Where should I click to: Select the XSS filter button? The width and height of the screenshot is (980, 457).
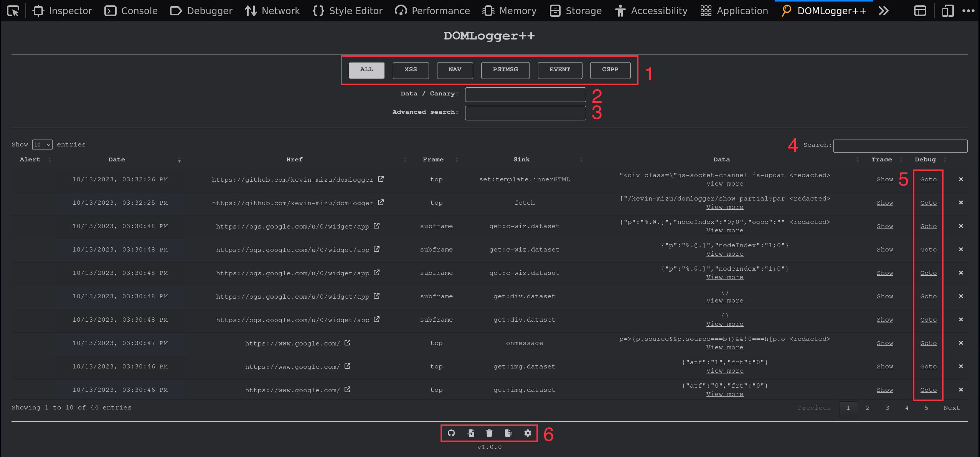tap(411, 70)
